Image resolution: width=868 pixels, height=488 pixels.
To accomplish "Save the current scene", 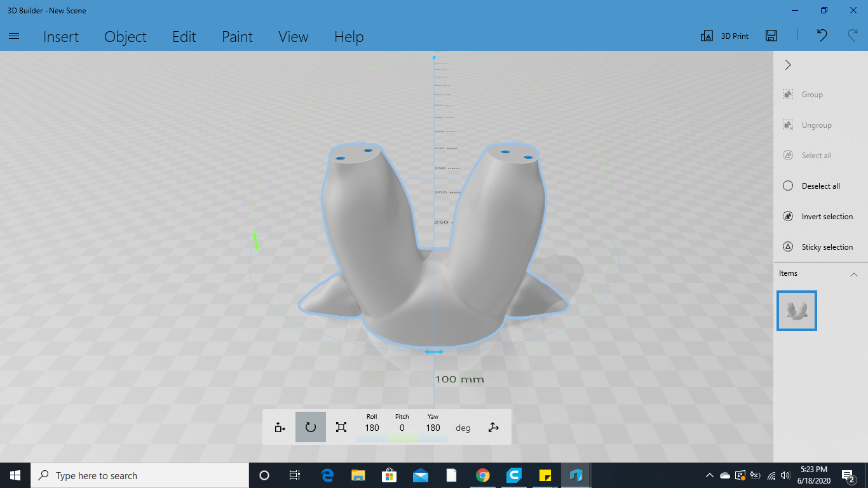I will click(771, 36).
